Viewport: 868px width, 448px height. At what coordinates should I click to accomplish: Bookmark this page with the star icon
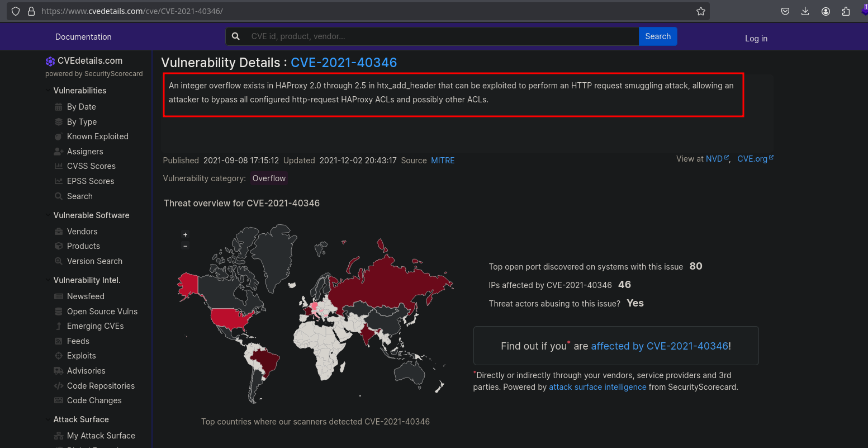[x=701, y=11]
